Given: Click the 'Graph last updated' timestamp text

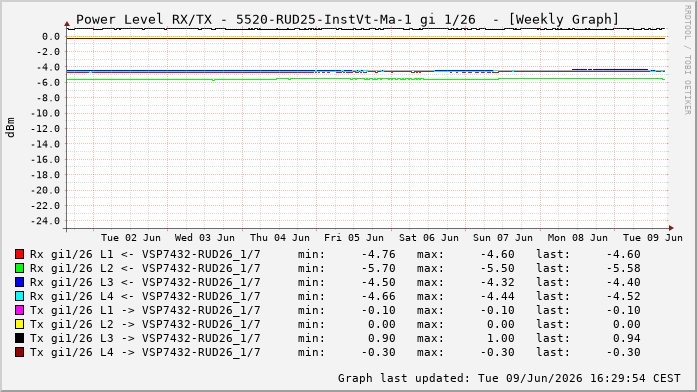Looking at the screenshot, I should pyautogui.click(x=509, y=378).
